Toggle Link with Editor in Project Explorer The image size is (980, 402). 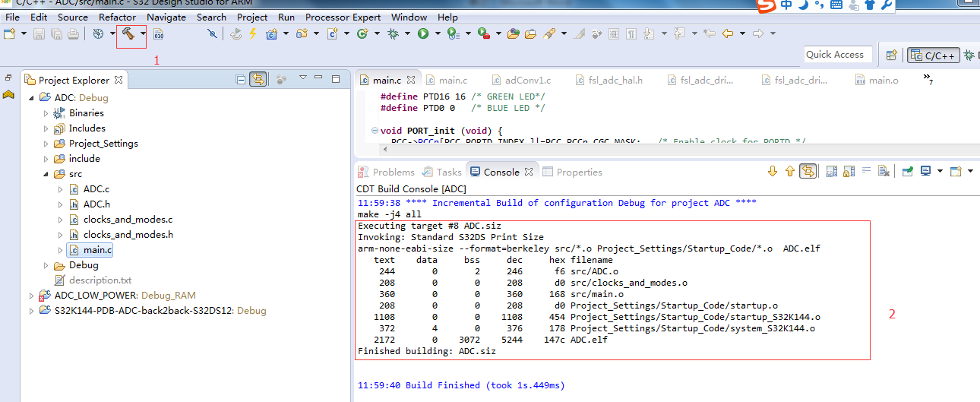[x=258, y=79]
